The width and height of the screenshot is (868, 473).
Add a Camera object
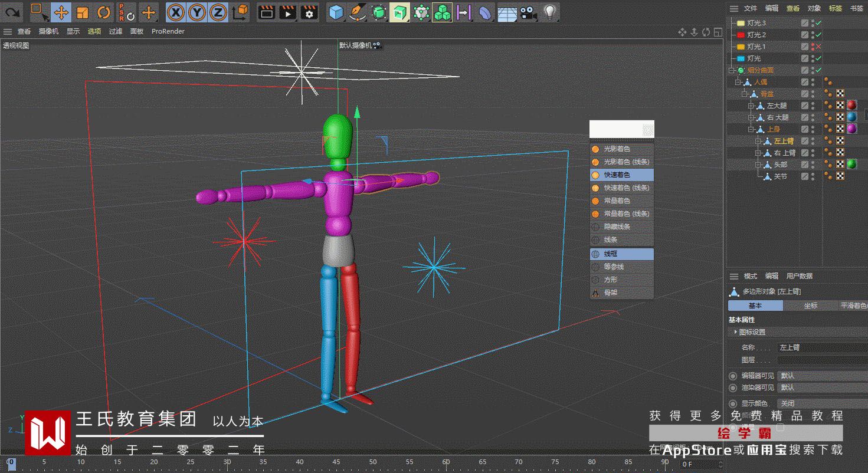click(x=528, y=12)
